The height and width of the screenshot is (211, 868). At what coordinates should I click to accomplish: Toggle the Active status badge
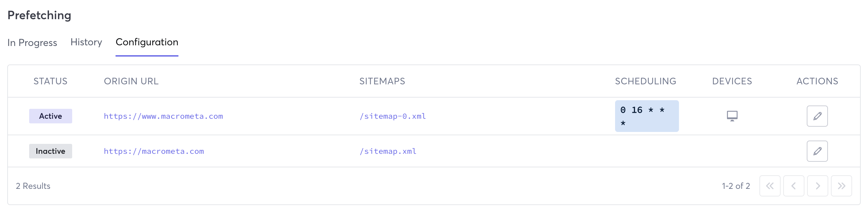pyautogui.click(x=50, y=116)
